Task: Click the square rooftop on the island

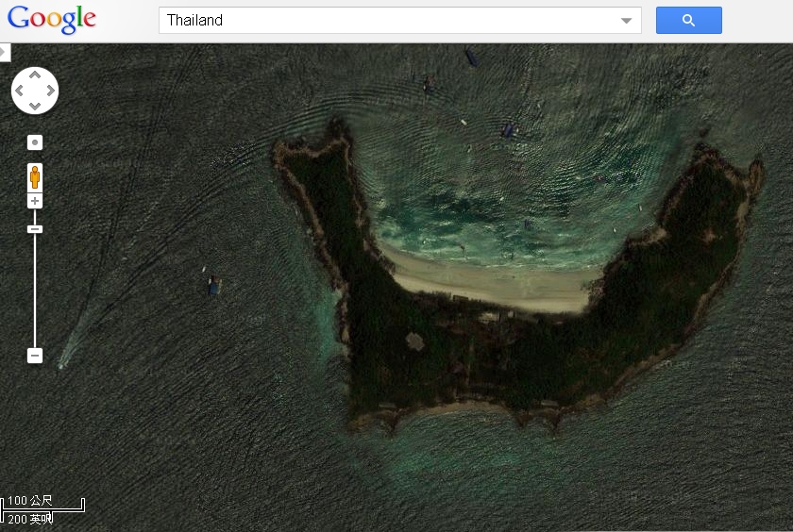Action: tap(414, 340)
